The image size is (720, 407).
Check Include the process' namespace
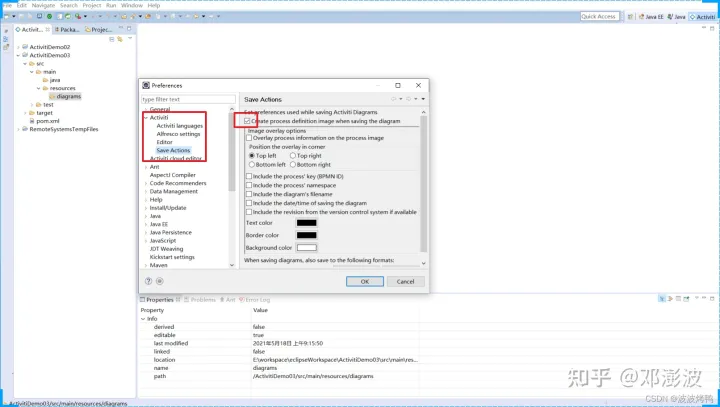click(x=249, y=185)
